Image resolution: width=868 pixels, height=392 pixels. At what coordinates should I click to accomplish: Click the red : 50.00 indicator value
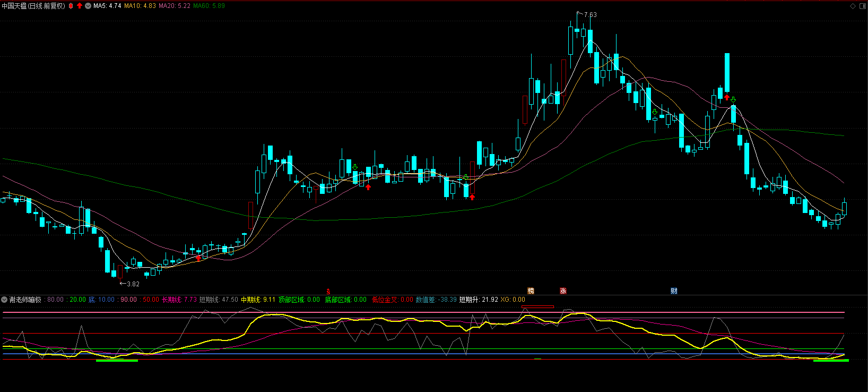[149, 300]
